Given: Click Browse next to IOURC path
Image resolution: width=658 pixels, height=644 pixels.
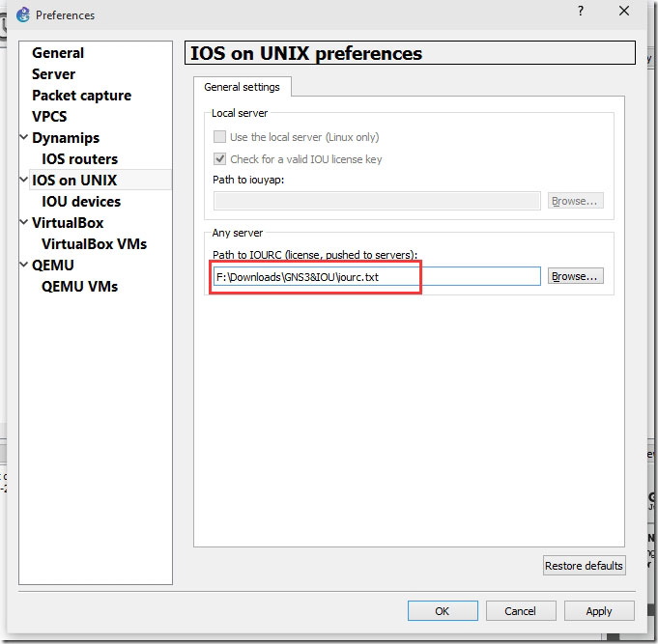Looking at the screenshot, I should point(575,276).
